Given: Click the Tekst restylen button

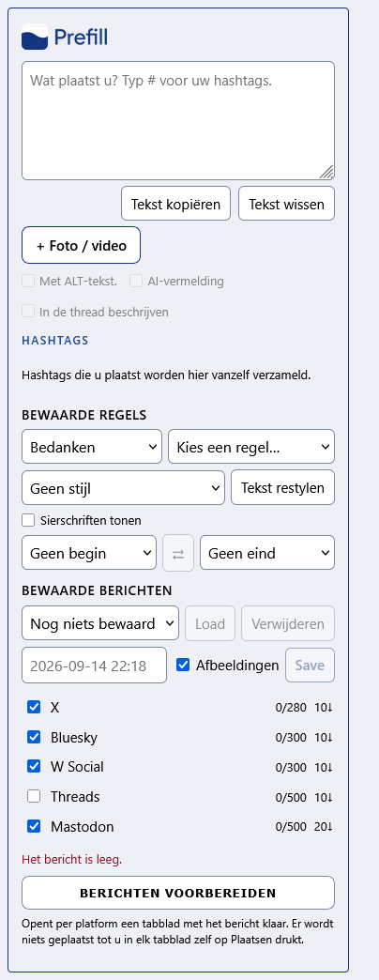Looking at the screenshot, I should pyautogui.click(x=283, y=487).
